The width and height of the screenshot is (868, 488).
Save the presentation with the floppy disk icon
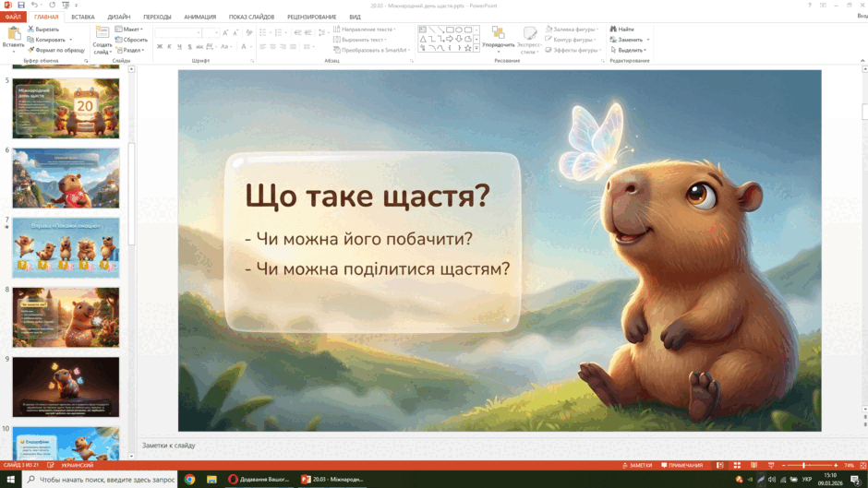click(x=21, y=5)
